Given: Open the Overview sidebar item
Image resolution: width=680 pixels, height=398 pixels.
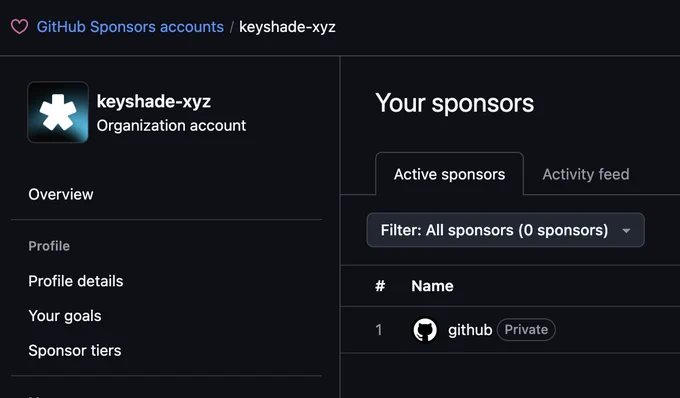Looking at the screenshot, I should point(61,194).
